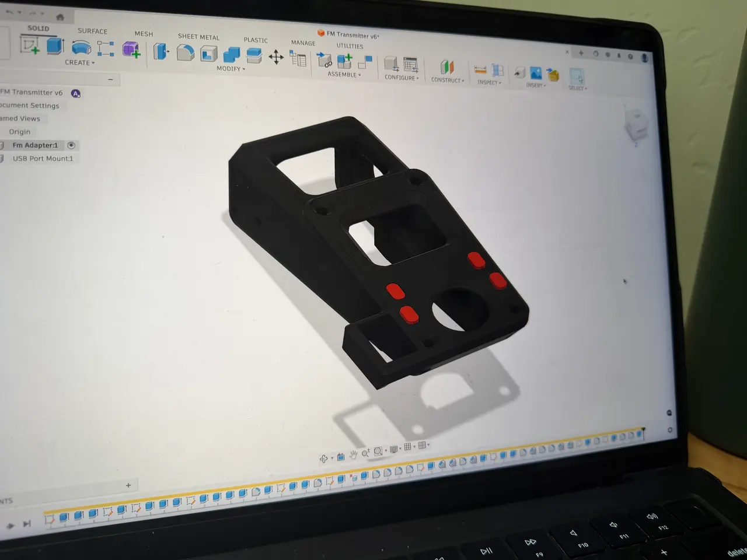This screenshot has width=747, height=560.
Task: Select the Revolve tool
Action: click(81, 48)
